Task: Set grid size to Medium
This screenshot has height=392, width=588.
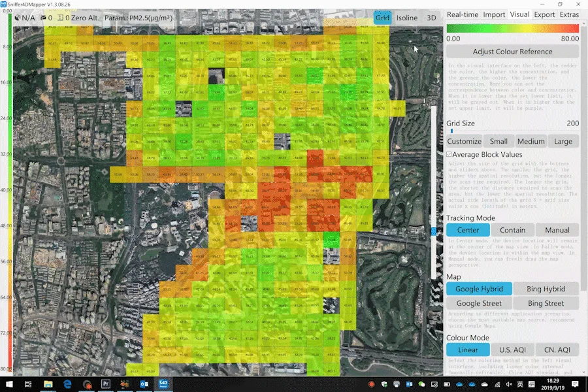Action: point(531,141)
